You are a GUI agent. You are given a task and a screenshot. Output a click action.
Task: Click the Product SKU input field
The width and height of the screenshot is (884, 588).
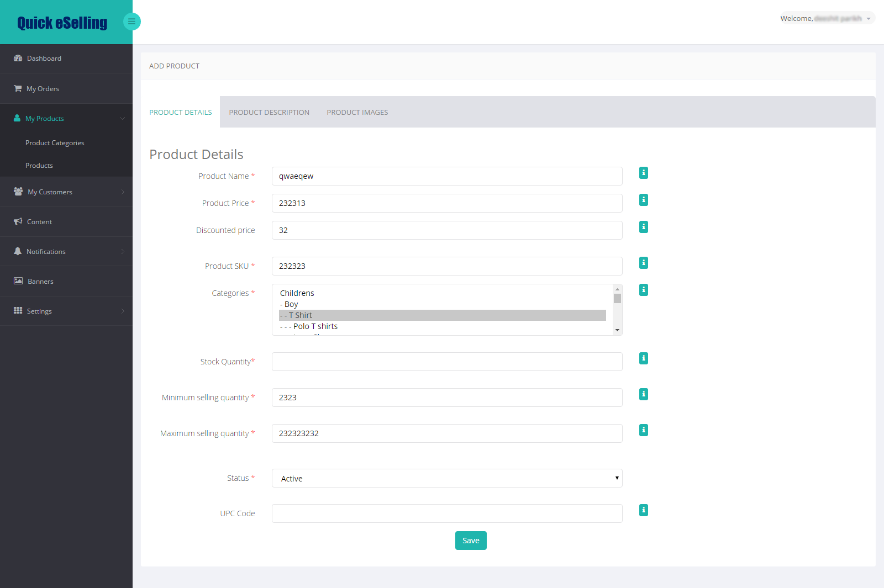(x=447, y=266)
